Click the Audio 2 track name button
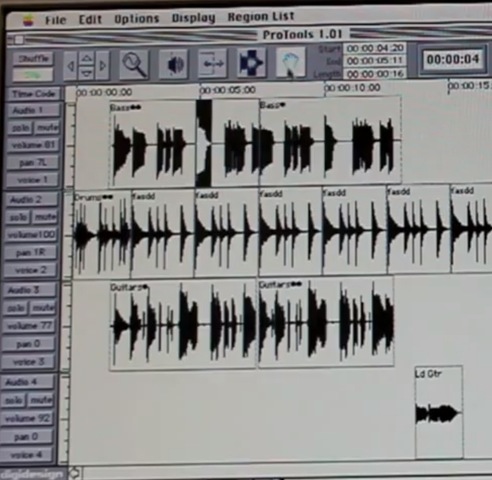 click(x=31, y=200)
